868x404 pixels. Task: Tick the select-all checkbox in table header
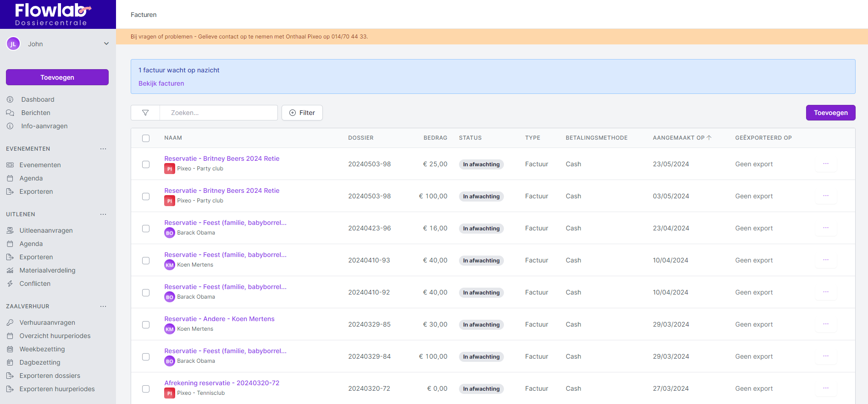point(146,138)
